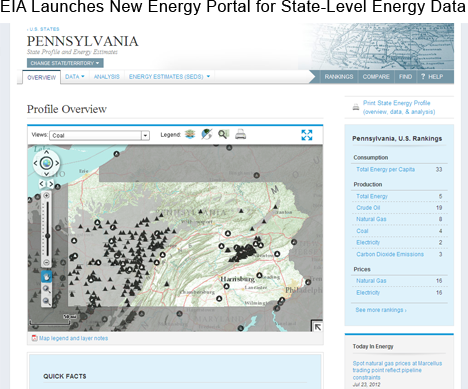The image size is (468, 389).
Task: Click the globe pan control on the map
Action: 46,163
